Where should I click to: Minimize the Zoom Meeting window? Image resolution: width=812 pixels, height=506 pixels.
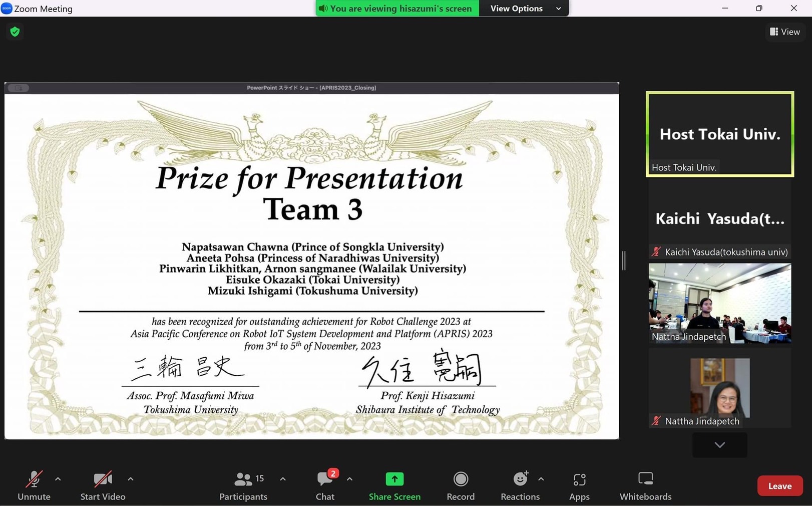[725, 8]
